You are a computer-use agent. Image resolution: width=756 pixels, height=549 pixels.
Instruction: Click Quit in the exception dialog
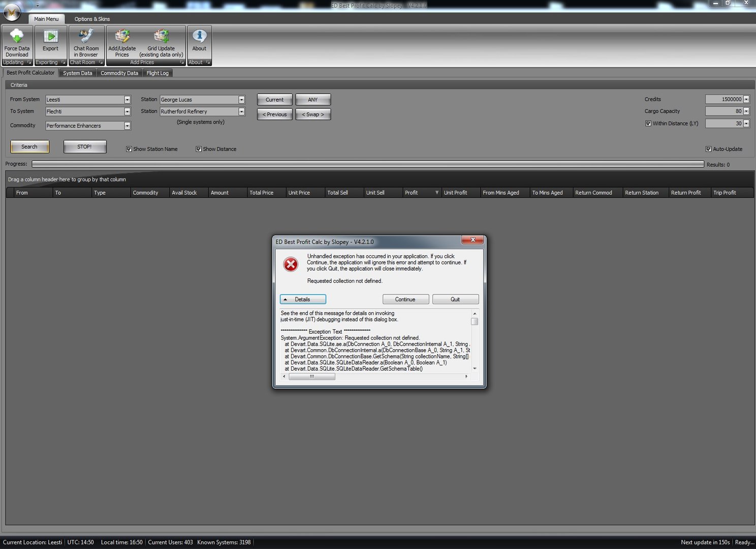455,299
